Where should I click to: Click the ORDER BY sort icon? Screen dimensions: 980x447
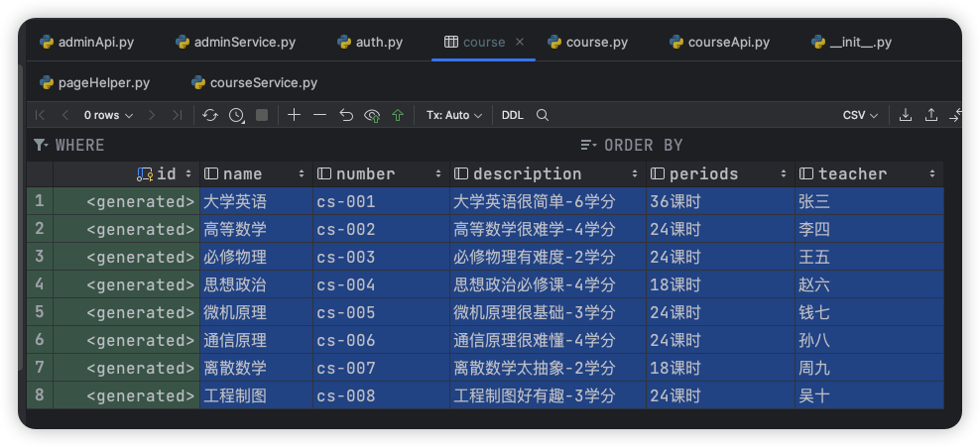[x=588, y=145]
